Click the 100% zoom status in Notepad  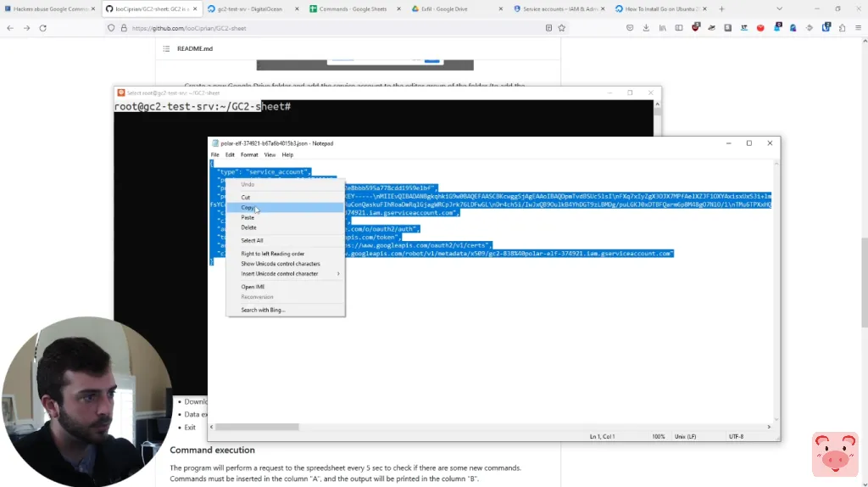pyautogui.click(x=658, y=437)
